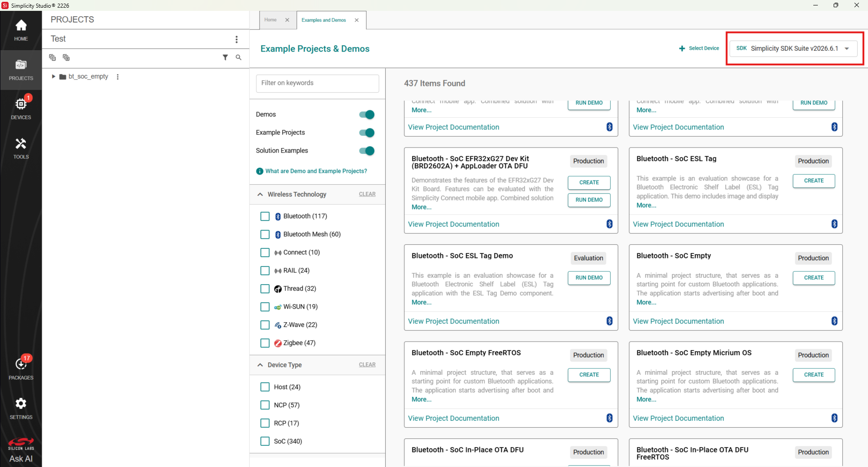Click the Select Device button
Image resolution: width=868 pixels, height=467 pixels.
click(699, 48)
